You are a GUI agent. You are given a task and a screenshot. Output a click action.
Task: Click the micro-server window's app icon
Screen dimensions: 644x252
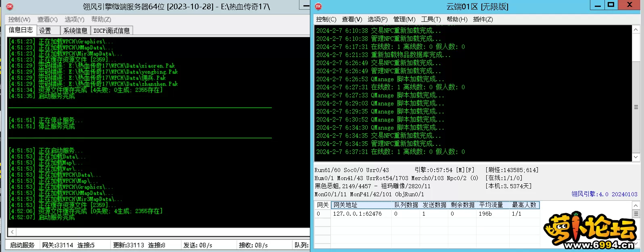coord(10,6)
